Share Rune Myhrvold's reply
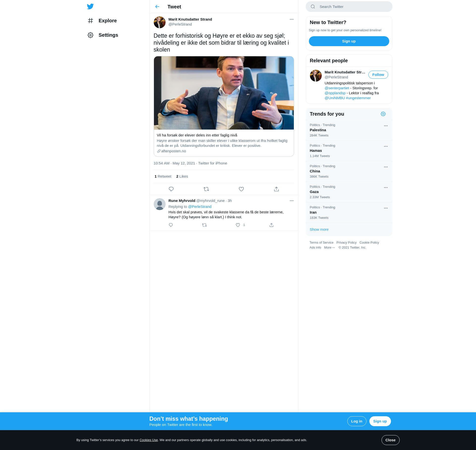 [x=271, y=225]
